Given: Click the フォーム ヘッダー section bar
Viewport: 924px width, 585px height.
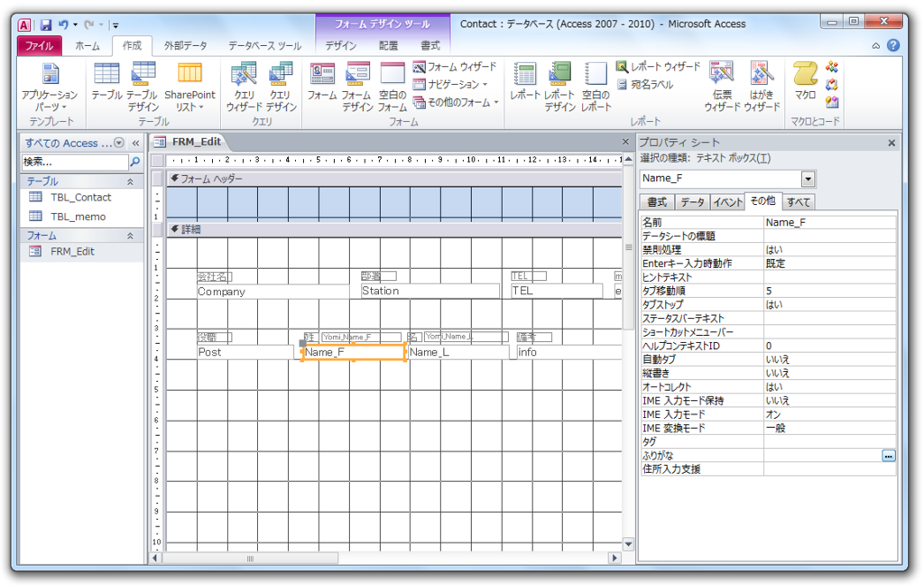Looking at the screenshot, I should pos(394,179).
